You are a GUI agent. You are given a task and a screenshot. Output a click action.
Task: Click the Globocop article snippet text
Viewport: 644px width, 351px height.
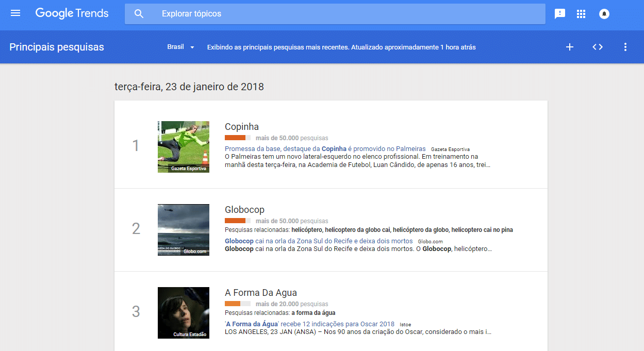click(x=358, y=249)
